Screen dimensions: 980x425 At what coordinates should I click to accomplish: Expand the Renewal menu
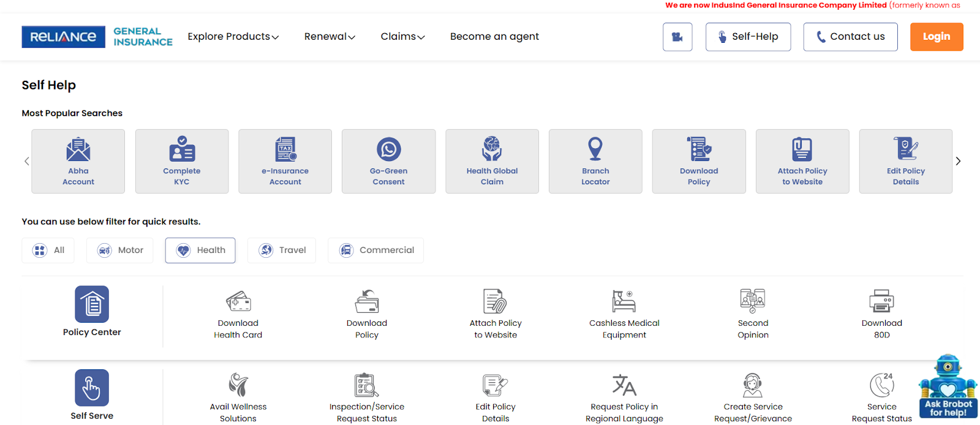(x=330, y=37)
